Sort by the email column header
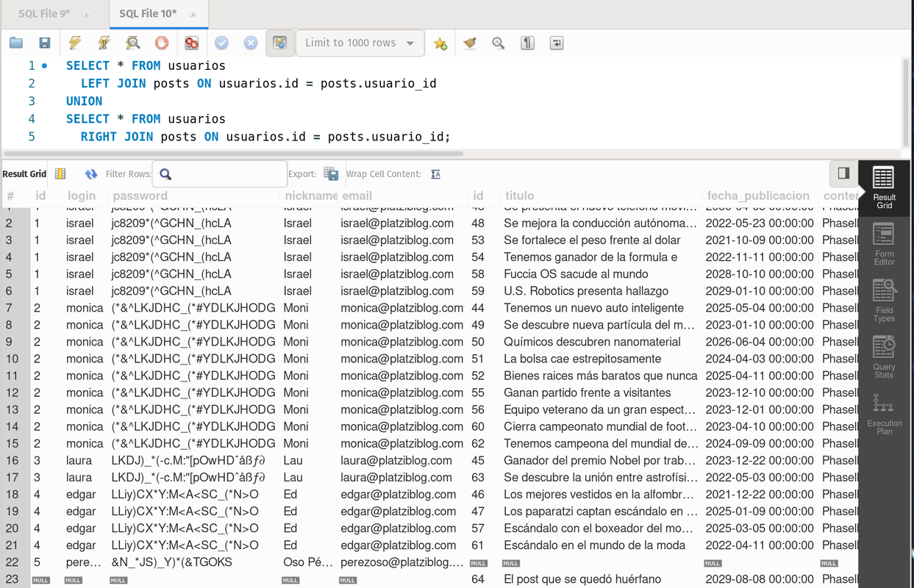 coord(357,196)
